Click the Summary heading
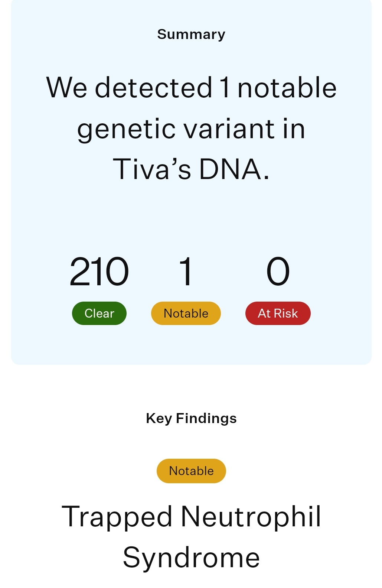Screen dimensions: 382x588 pos(191,34)
